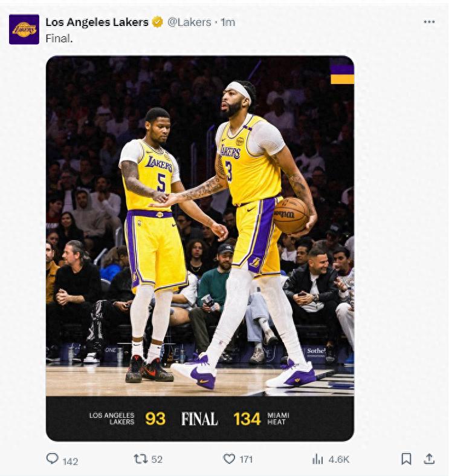Screen dimensions: 449x476
Task: Open the post via the 1m timestamp
Action: [x=228, y=22]
